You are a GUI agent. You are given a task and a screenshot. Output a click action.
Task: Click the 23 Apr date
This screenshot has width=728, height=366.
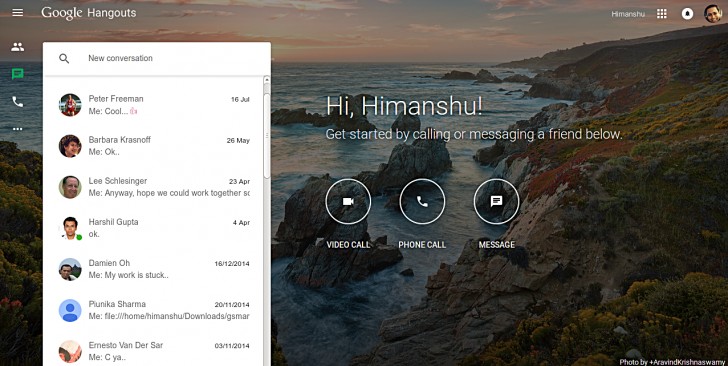pyautogui.click(x=239, y=182)
